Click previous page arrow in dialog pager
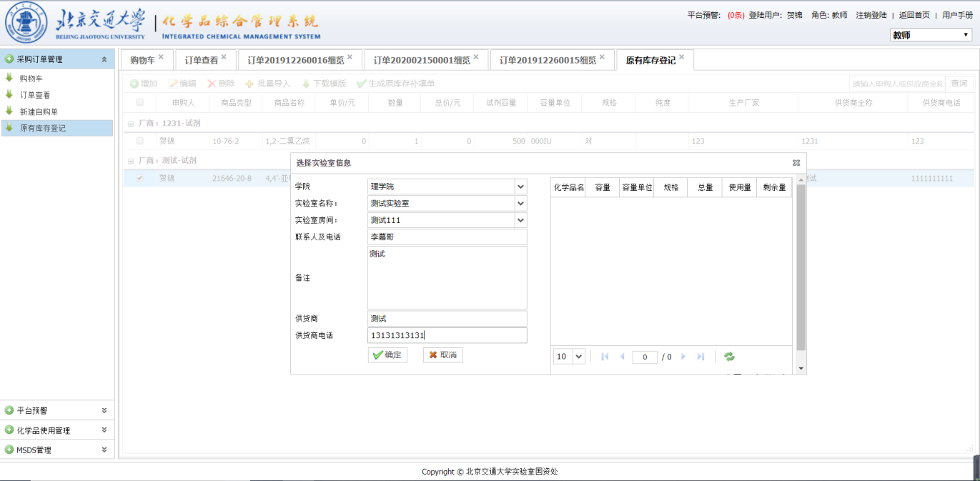The image size is (980, 481). click(622, 357)
